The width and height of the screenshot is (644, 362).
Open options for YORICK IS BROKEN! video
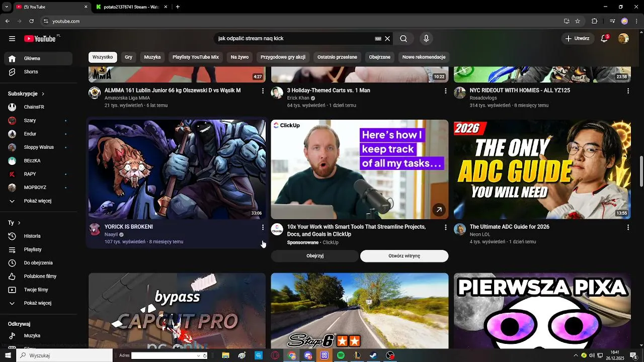[x=263, y=227]
